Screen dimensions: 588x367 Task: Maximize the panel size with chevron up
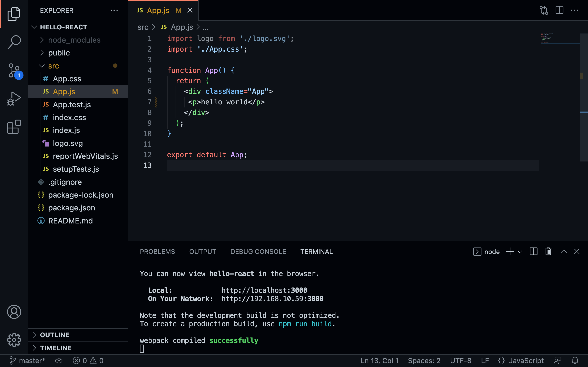(x=564, y=251)
